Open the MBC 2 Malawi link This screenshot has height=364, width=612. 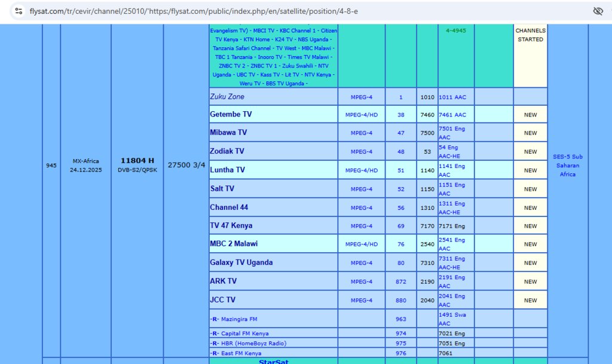click(234, 244)
